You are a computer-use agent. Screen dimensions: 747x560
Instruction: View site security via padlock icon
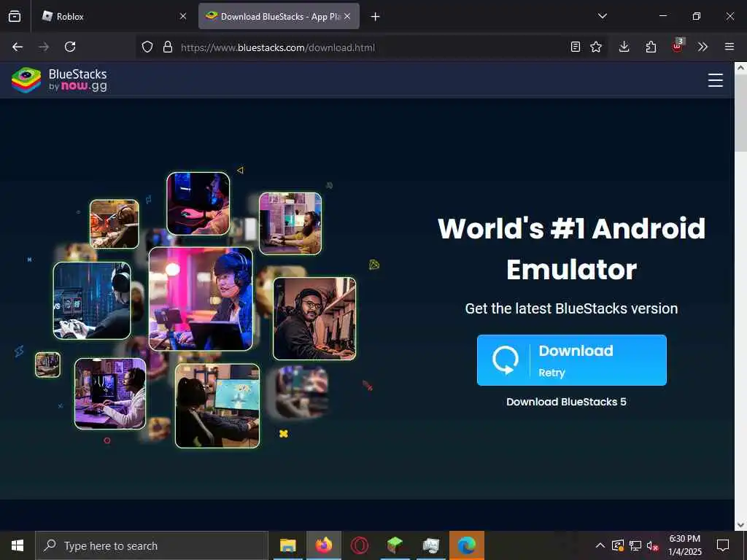168,47
